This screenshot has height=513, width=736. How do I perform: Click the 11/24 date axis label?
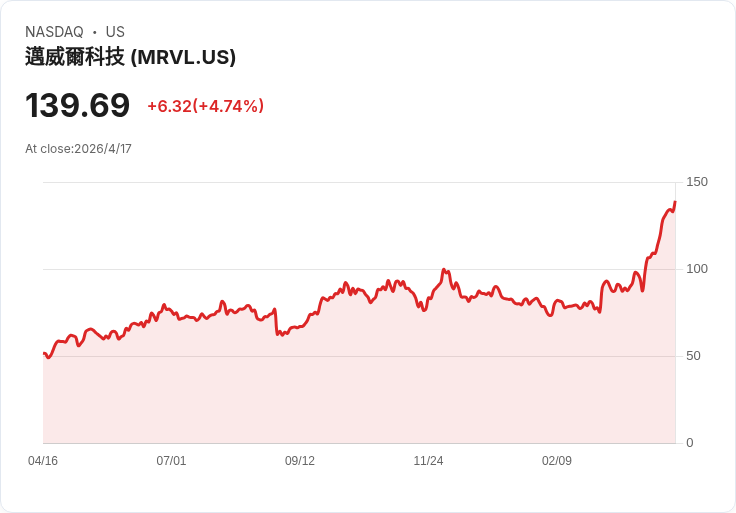(428, 460)
